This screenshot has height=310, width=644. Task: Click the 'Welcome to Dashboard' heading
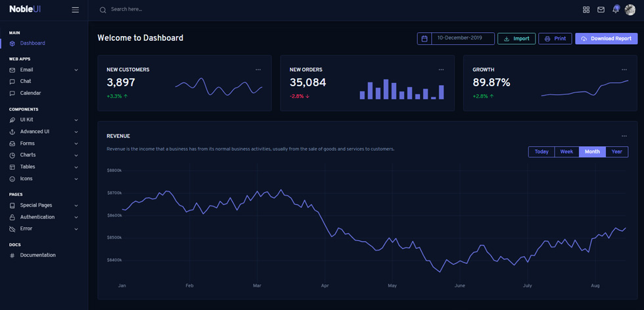(141, 38)
